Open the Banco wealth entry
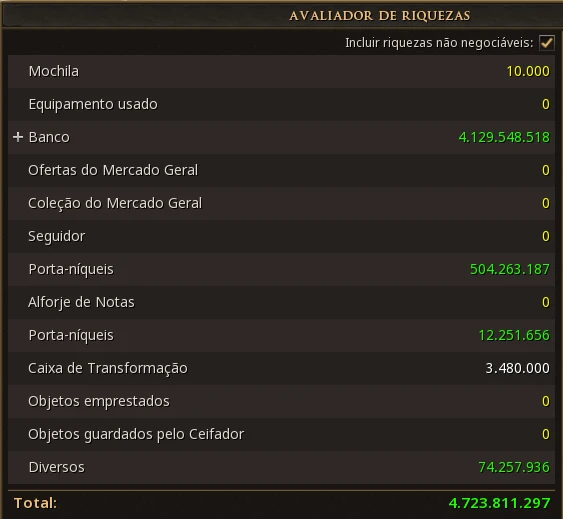 pyautogui.click(x=281, y=138)
